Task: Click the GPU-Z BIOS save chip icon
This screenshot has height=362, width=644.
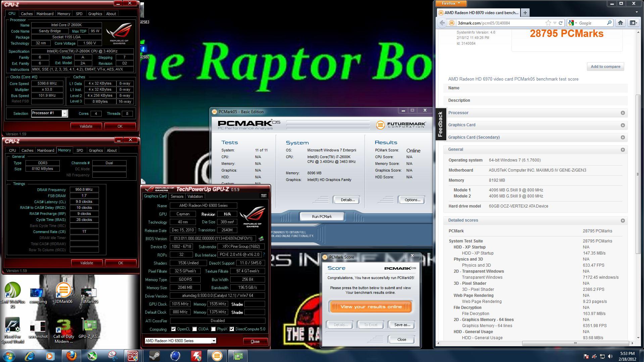Action: point(261,238)
